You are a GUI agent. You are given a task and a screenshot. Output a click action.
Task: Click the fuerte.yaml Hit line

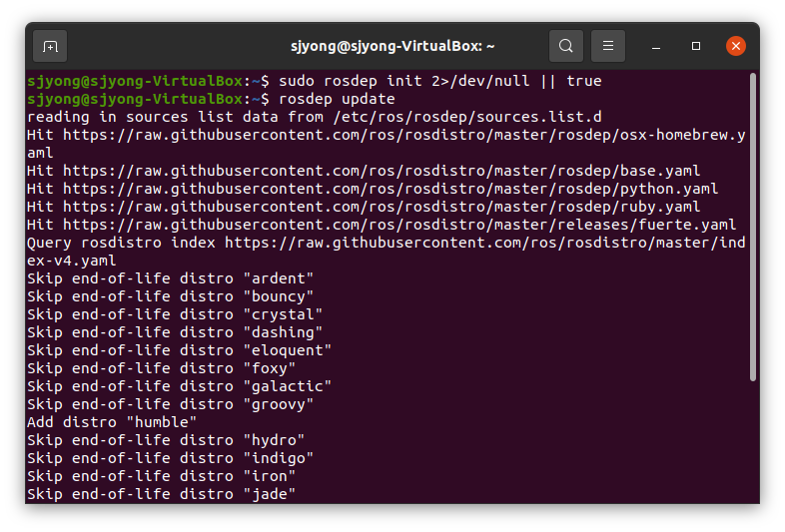[x=382, y=226]
